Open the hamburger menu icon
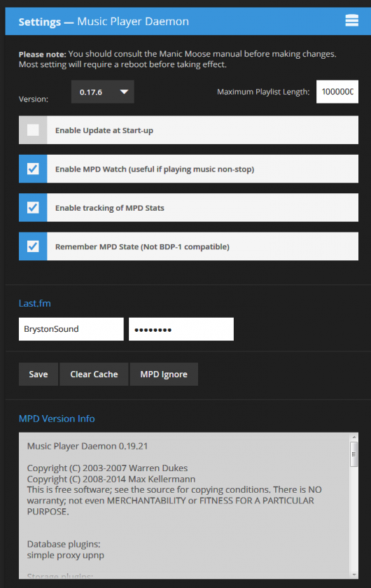371x588 pixels. point(351,20)
